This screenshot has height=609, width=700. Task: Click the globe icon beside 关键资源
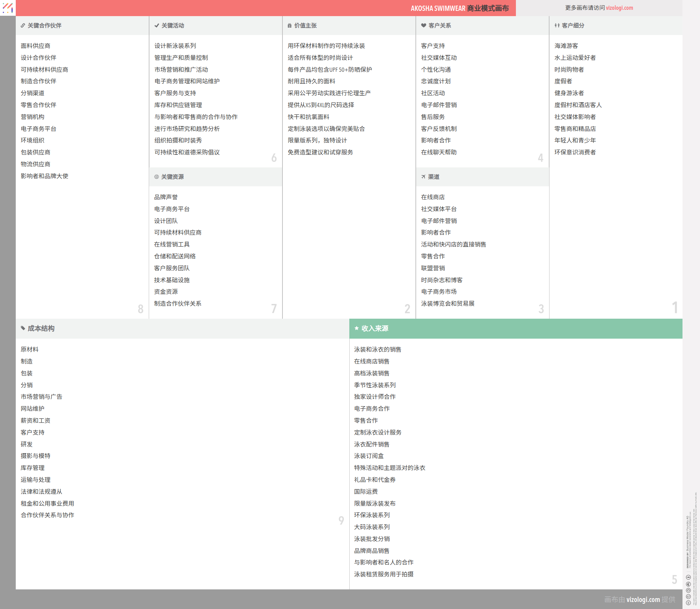tap(156, 177)
